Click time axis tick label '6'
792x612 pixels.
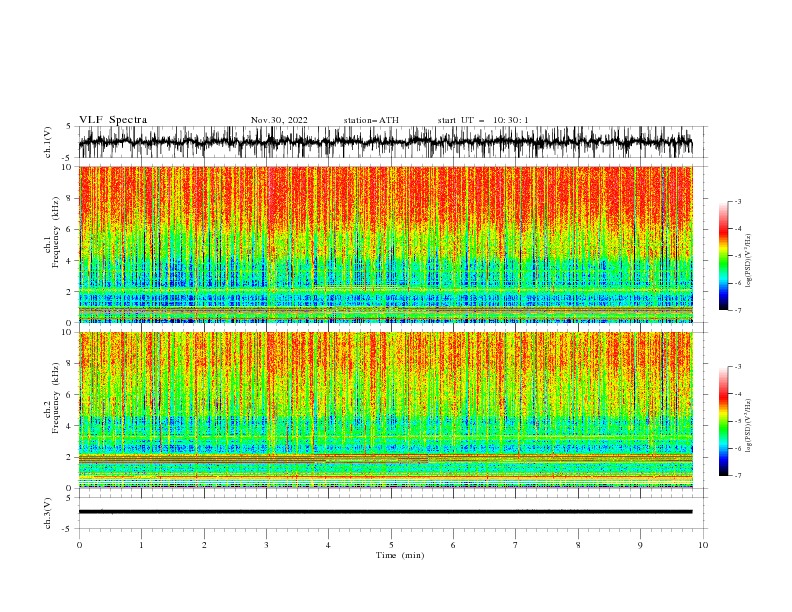point(453,545)
